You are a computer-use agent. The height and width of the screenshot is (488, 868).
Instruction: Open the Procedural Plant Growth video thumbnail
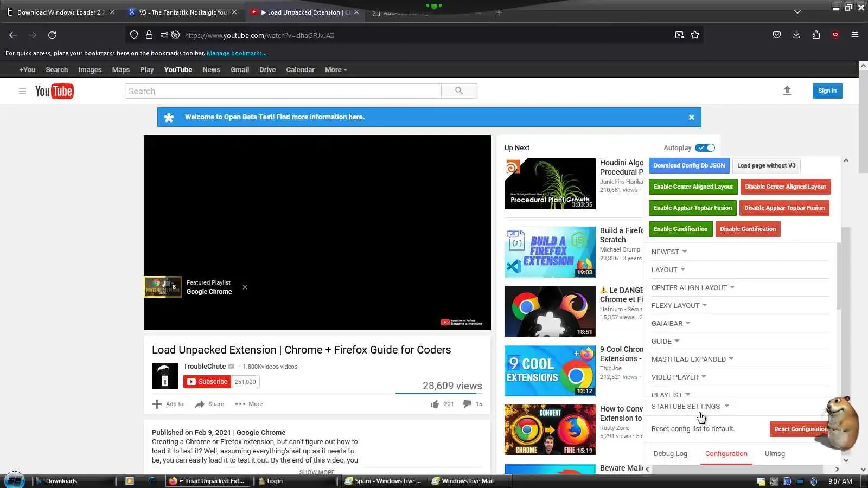(x=550, y=184)
